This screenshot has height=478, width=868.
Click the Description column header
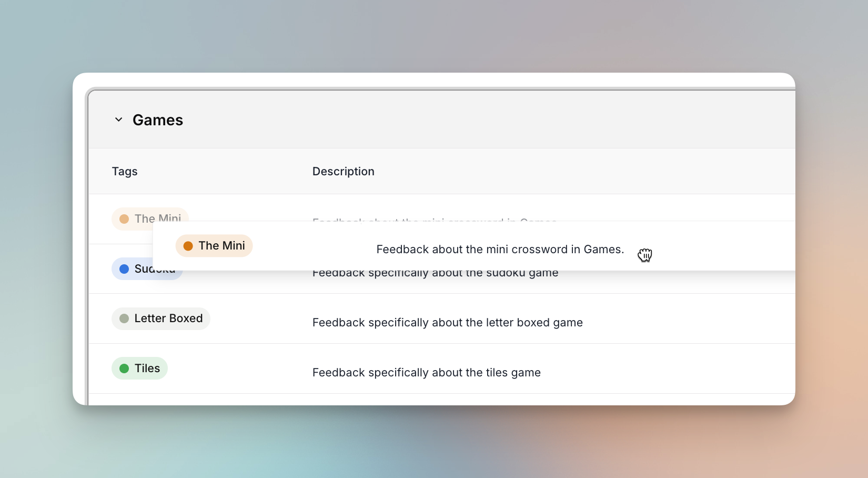[x=344, y=172]
